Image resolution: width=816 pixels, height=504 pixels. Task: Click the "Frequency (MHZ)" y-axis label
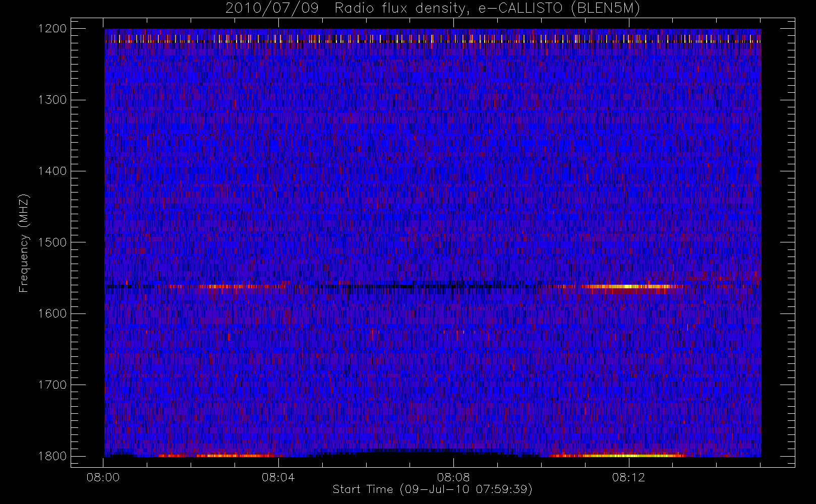coord(24,243)
